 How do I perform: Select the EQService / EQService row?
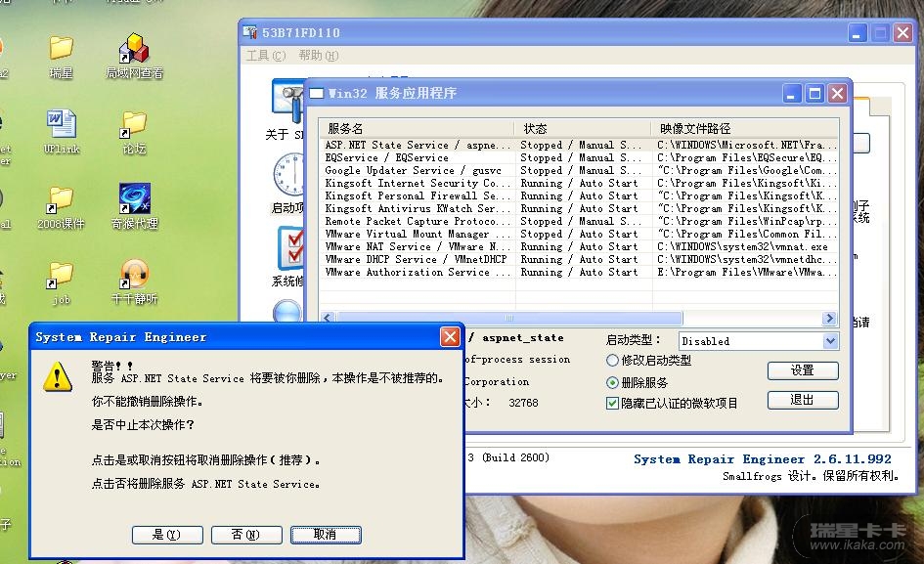tap(580, 158)
